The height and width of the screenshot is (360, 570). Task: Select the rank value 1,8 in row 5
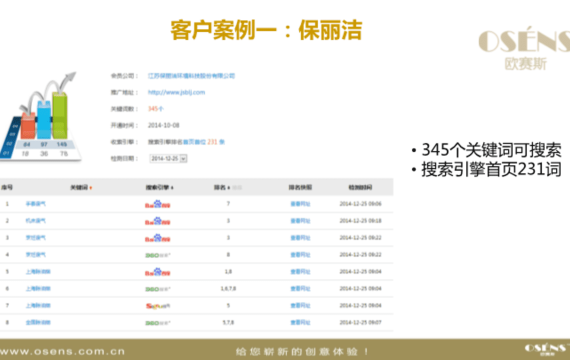228,272
